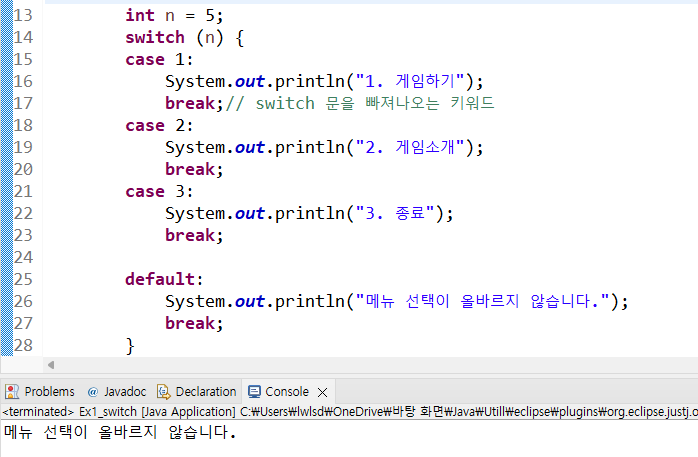698x457 pixels.
Task: Click line number 17 in gutter
Action: coord(23,103)
